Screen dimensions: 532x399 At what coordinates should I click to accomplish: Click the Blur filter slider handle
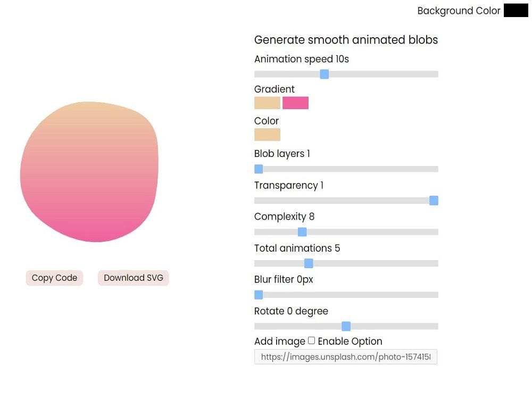259,295
